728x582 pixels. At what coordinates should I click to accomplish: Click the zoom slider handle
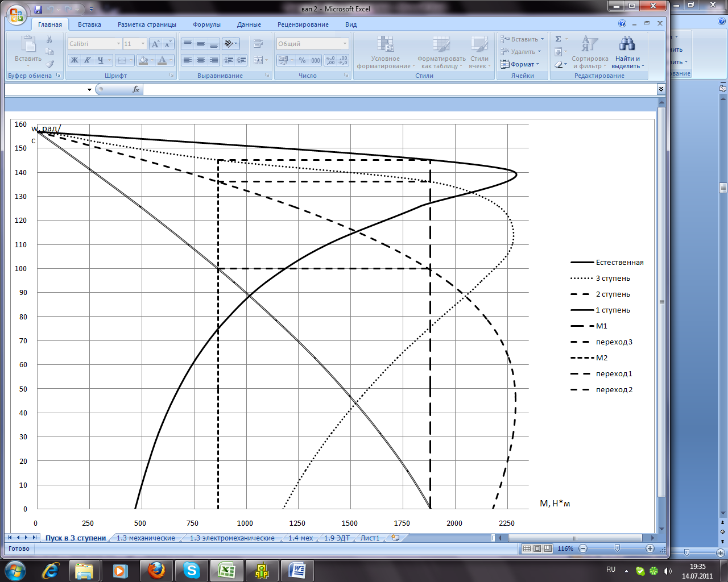(617, 548)
